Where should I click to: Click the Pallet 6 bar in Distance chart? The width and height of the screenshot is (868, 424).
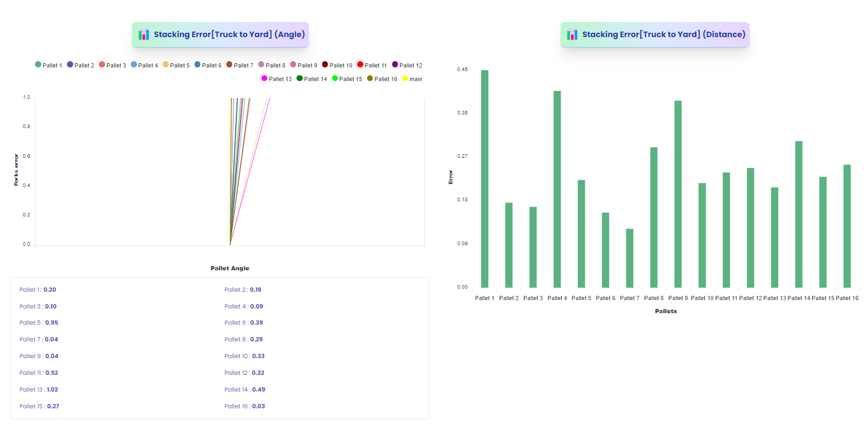tap(606, 250)
